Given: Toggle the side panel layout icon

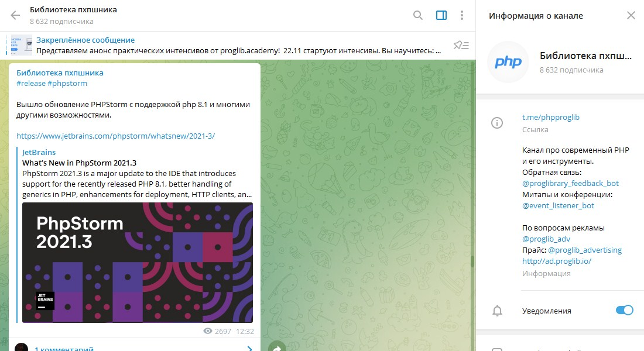Looking at the screenshot, I should 441,15.
